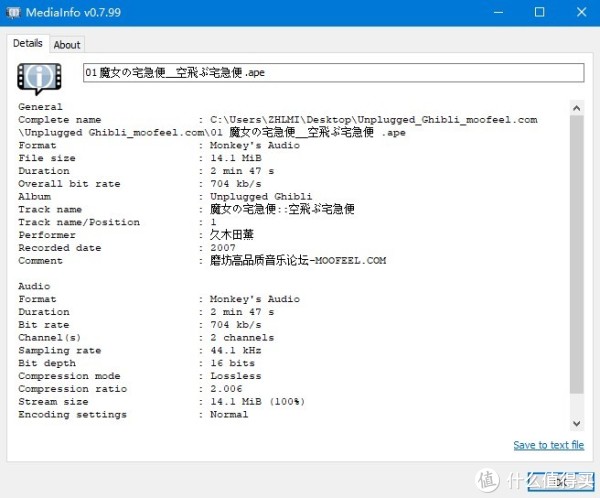The width and height of the screenshot is (600, 498).
Task: Click the scrollbar down arrow
Action: [576, 423]
